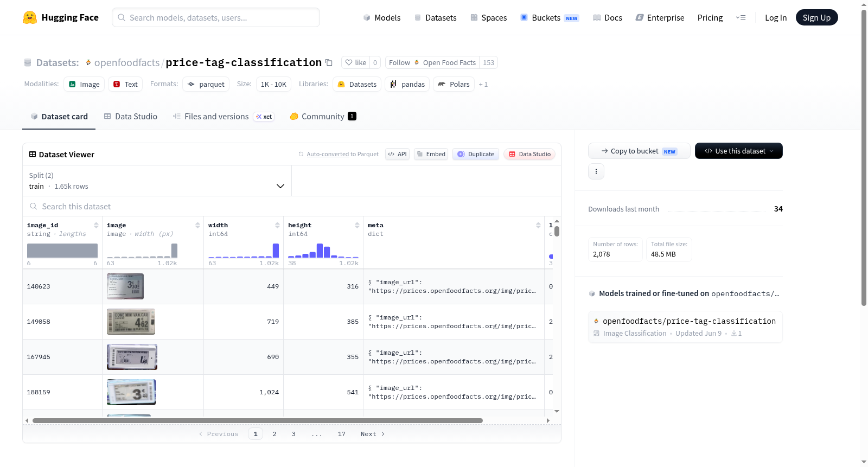Click the Embed button

(431, 154)
